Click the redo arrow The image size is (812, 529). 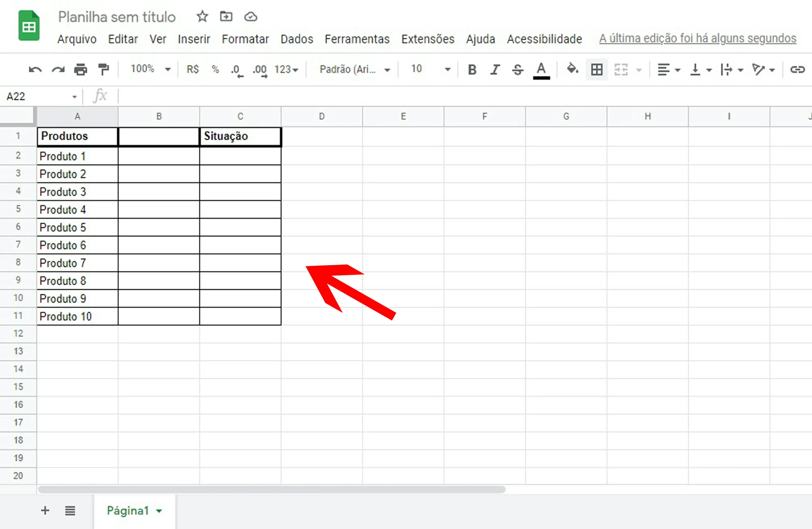(x=58, y=70)
